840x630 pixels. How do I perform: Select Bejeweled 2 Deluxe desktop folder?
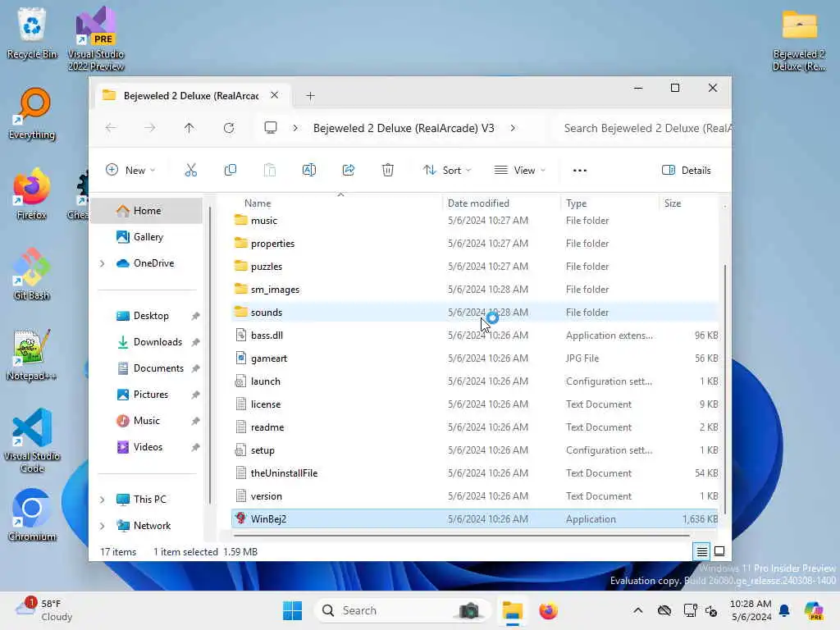(x=799, y=40)
